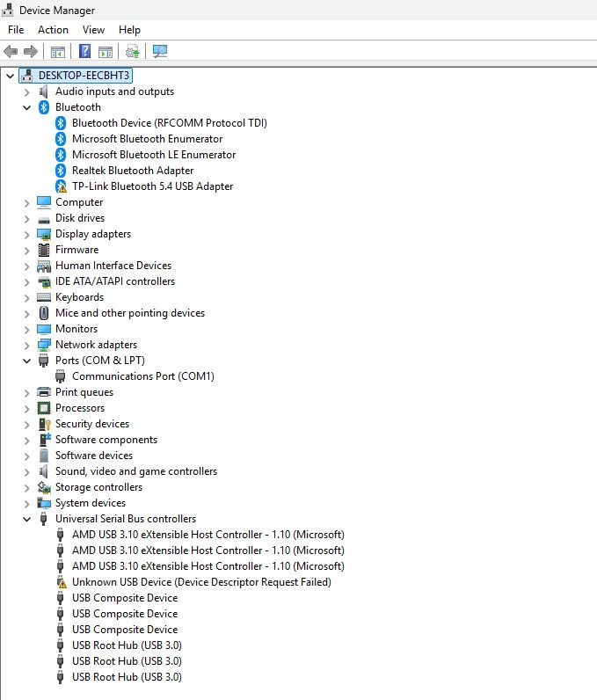Click the Show/Hide Action Pane toolbar icon
Screen dimensions: 597x700
click(x=106, y=52)
